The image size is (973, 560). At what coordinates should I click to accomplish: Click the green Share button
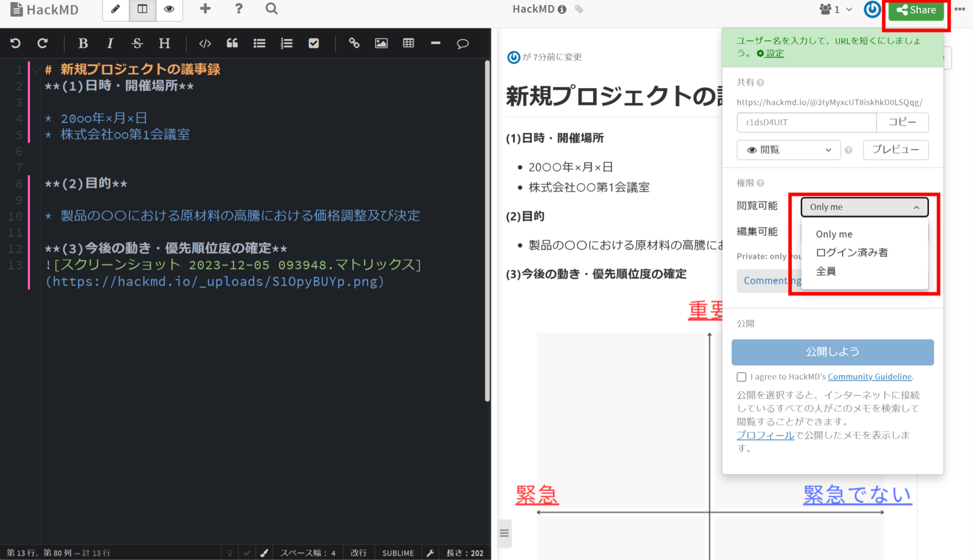pos(916,10)
